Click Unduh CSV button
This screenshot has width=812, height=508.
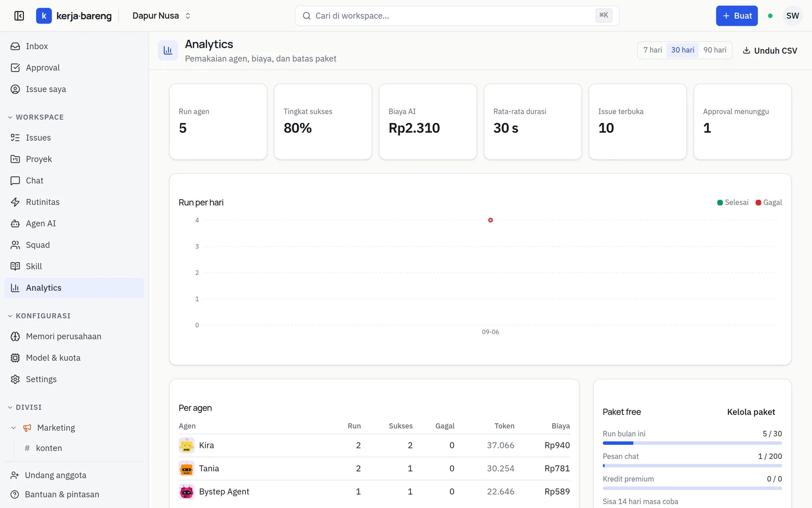tap(770, 51)
